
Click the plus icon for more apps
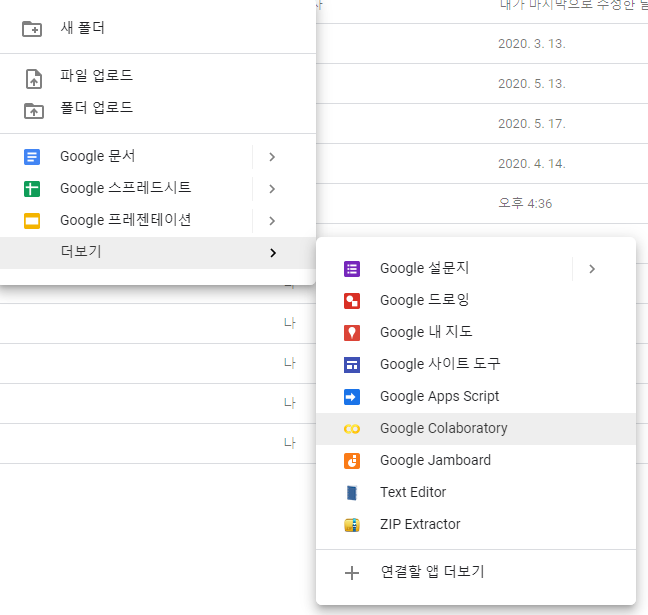tap(352, 573)
